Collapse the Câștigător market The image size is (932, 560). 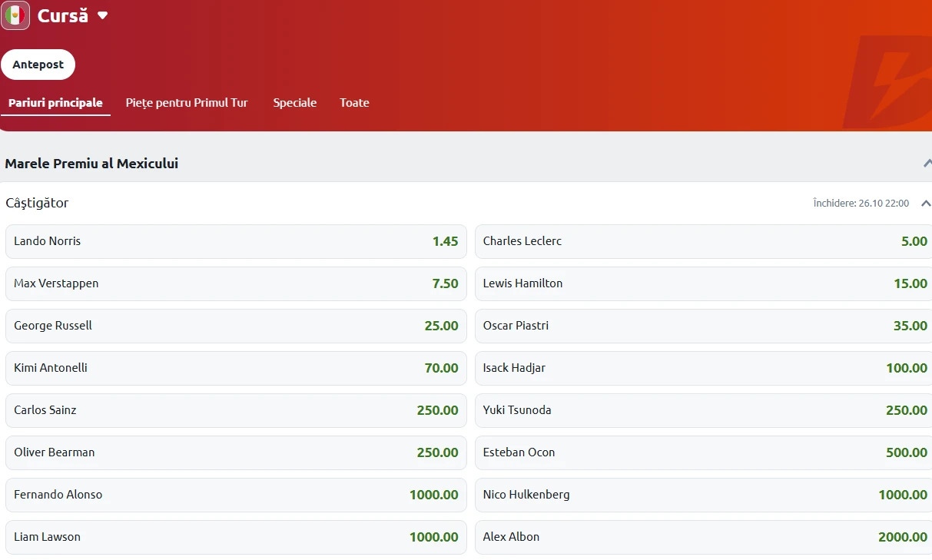coord(925,204)
